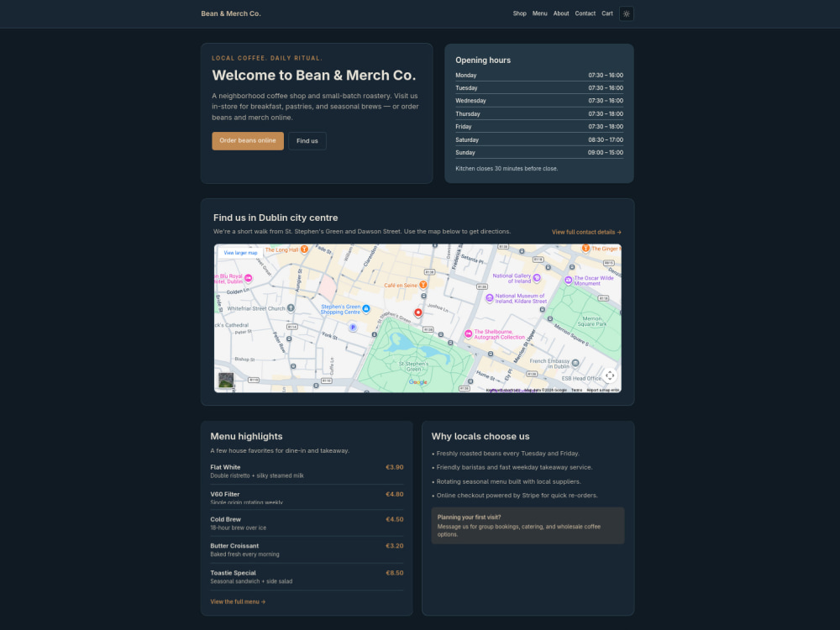Click the red location pin on map
This screenshot has height=630, width=840.
417,312
